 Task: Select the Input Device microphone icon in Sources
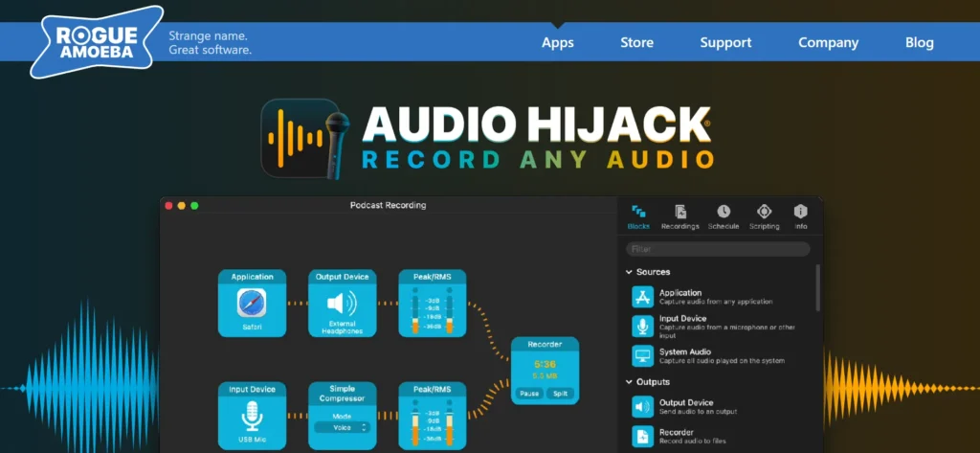click(x=642, y=326)
